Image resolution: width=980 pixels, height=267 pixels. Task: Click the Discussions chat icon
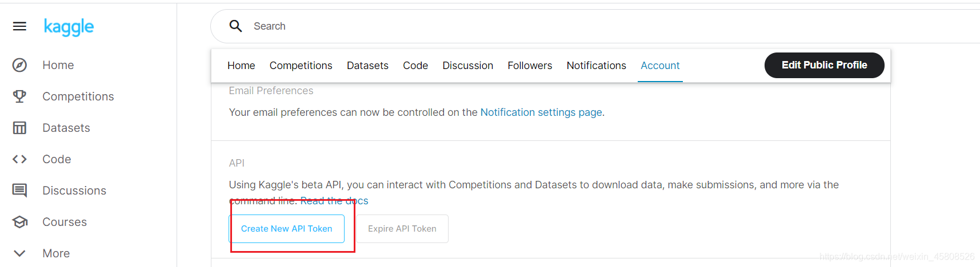(19, 191)
